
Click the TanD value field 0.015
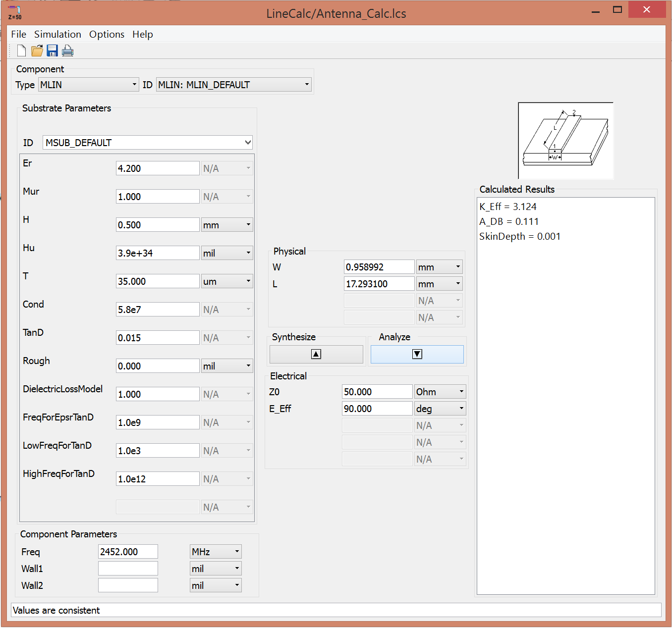pos(158,338)
